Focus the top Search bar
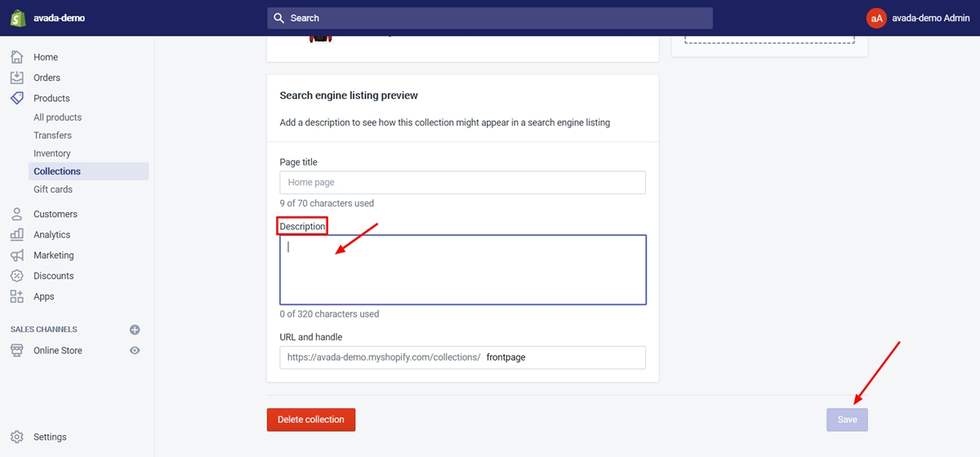 (x=490, y=18)
